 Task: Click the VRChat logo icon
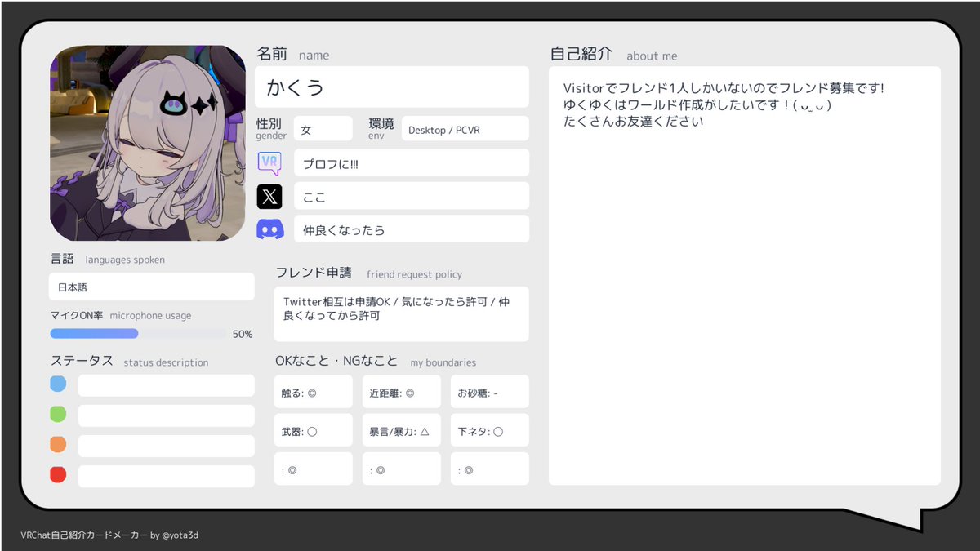click(x=269, y=162)
